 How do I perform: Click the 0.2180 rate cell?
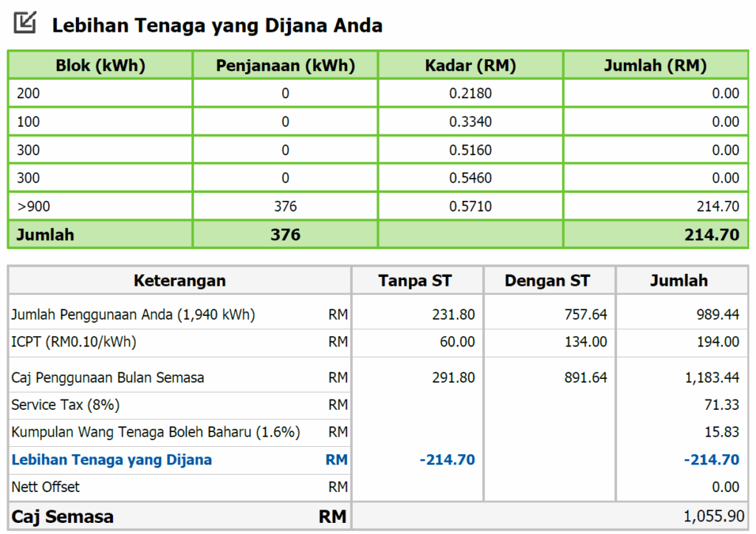[470, 93]
